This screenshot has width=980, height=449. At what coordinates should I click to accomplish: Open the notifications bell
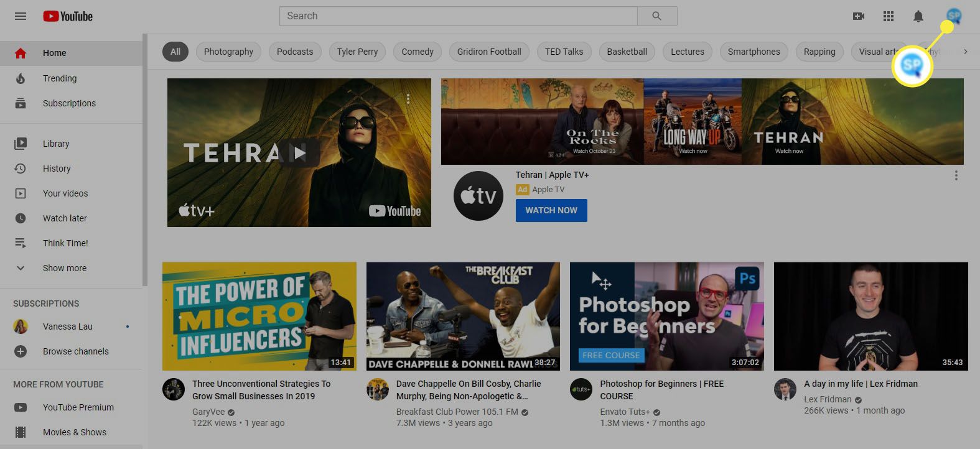[x=918, y=16]
